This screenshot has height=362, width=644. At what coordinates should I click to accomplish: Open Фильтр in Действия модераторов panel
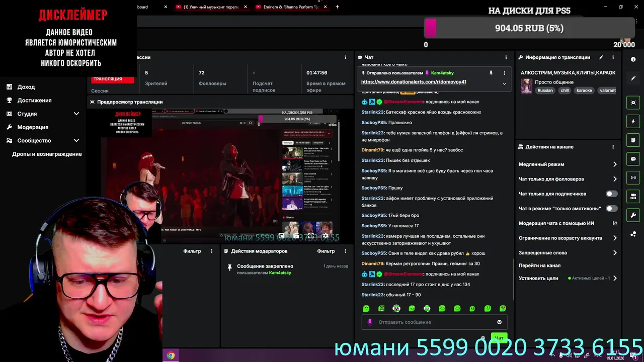tap(326, 251)
